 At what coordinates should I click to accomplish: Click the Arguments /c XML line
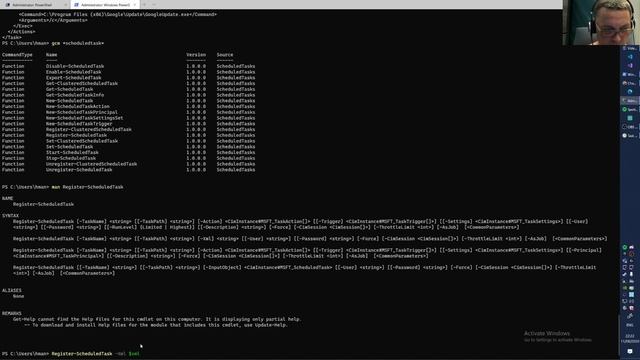click(x=53, y=20)
